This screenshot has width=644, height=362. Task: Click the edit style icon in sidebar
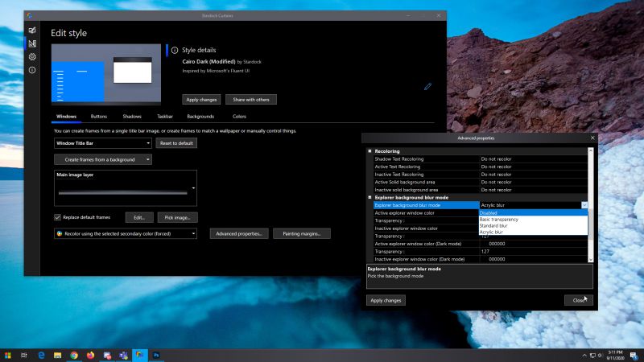click(32, 43)
